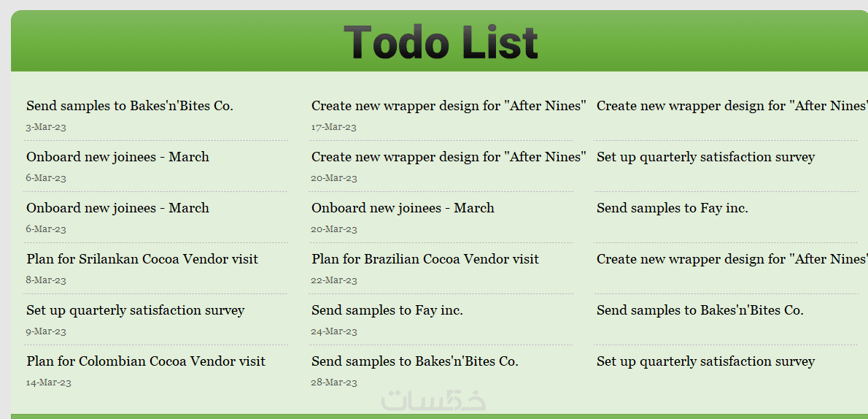Image resolution: width=868 pixels, height=419 pixels.
Task: Select Plan for Colombian Cocoa Vendor visit
Action: coord(146,362)
